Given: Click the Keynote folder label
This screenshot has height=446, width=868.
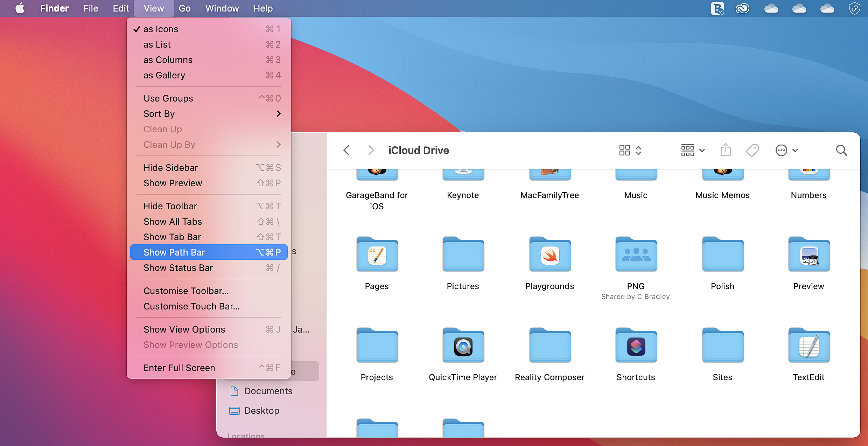Looking at the screenshot, I should click(x=463, y=195).
